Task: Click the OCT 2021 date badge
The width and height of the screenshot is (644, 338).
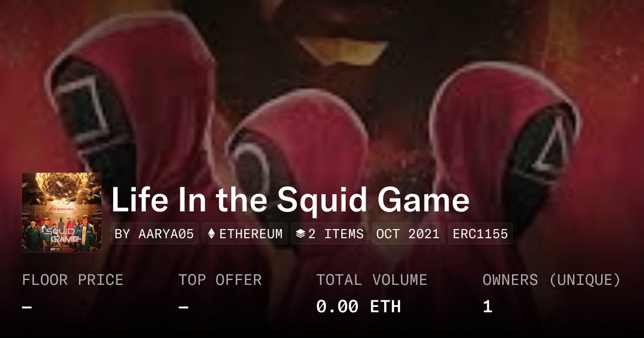Action: point(408,234)
